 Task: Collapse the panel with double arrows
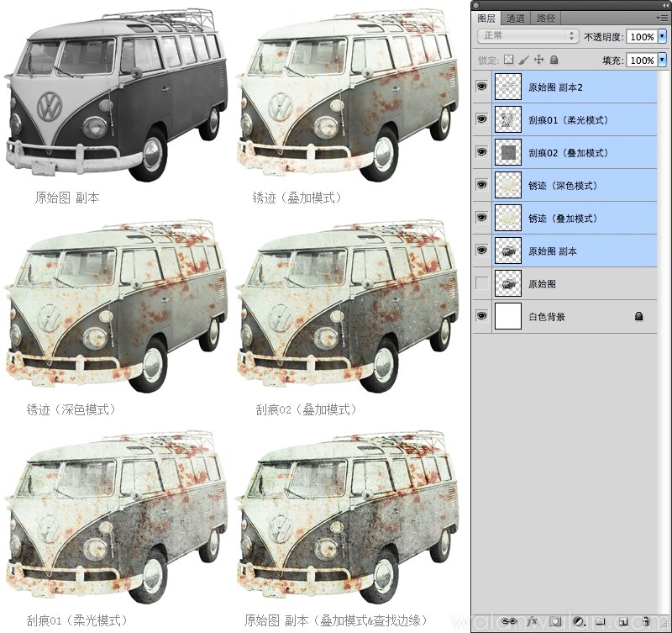pos(664,5)
